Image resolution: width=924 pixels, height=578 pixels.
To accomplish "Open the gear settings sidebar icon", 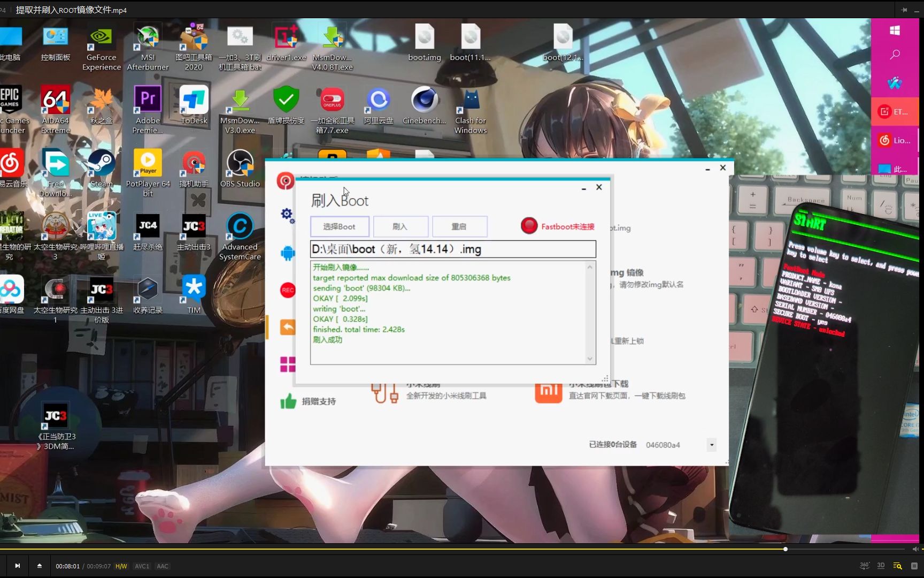I will pyautogui.click(x=288, y=215).
